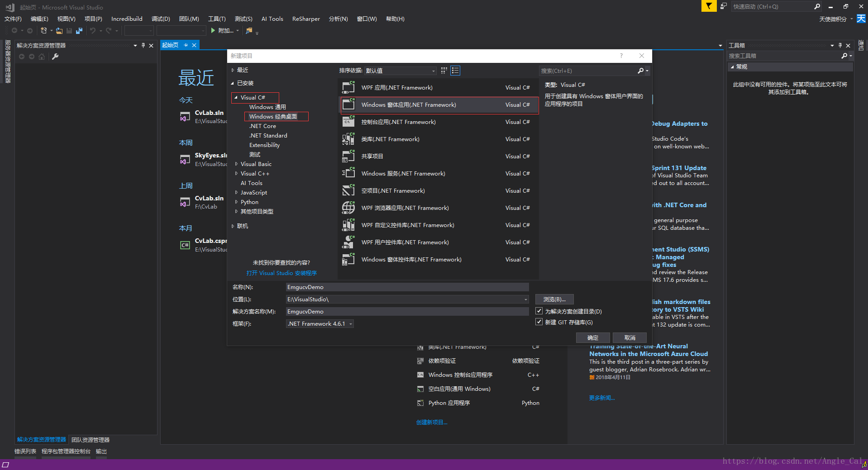Screen dimensions: 868x470
Task: Expand the Visual Basic tree node
Action: (x=236, y=164)
